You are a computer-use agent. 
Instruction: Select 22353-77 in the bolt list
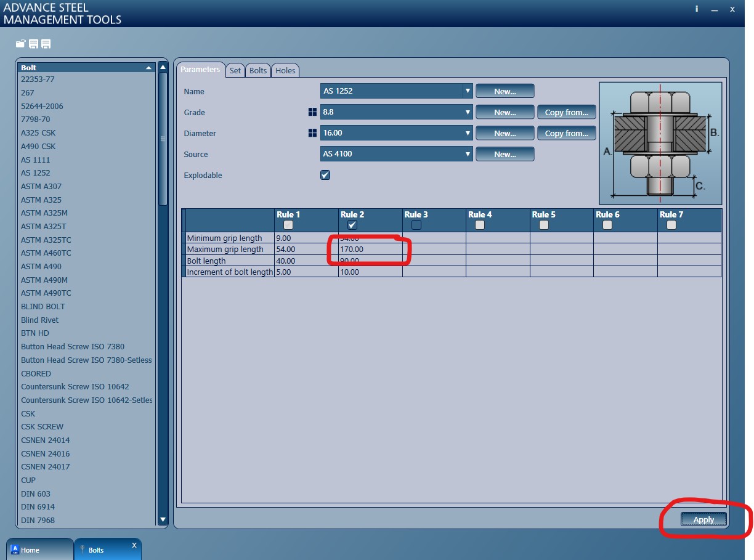coord(38,79)
